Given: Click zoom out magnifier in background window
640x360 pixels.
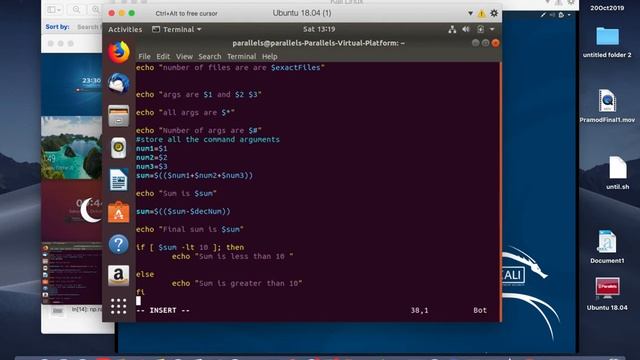Looking at the screenshot, I should (76, 9).
